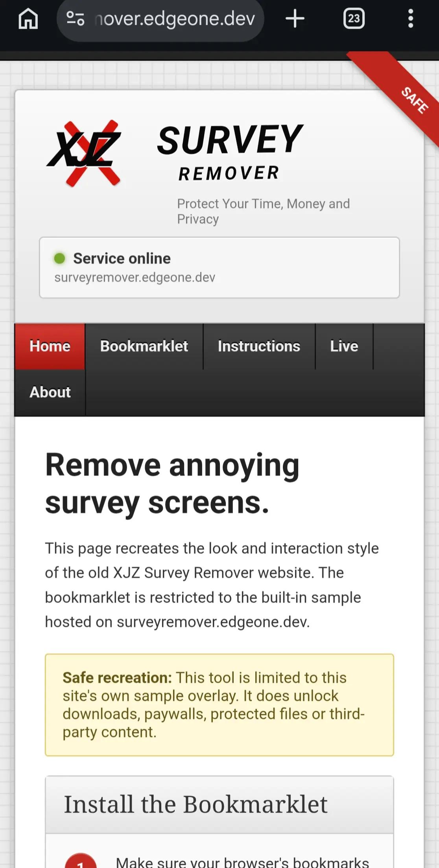Open a new tab with plus icon

coord(295,18)
